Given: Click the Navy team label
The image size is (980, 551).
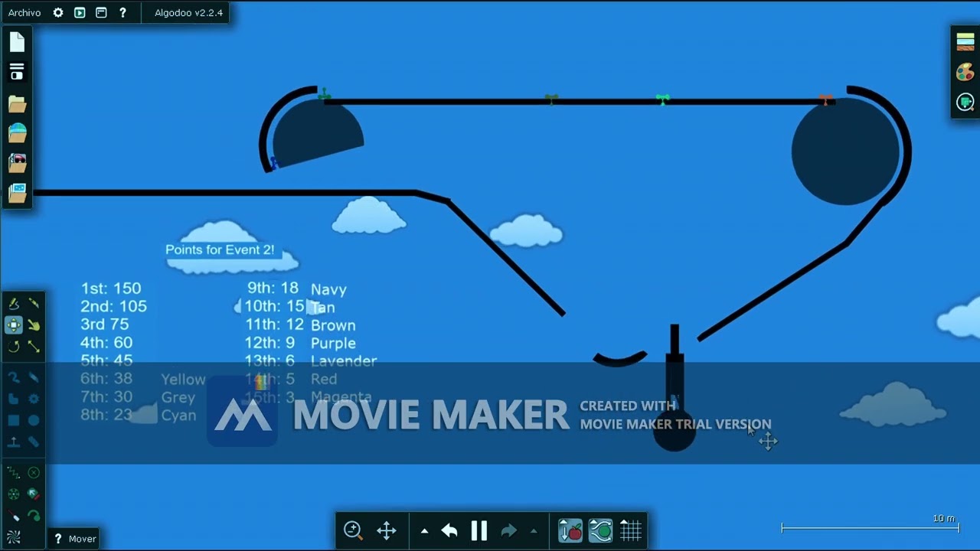Looking at the screenshot, I should point(328,289).
